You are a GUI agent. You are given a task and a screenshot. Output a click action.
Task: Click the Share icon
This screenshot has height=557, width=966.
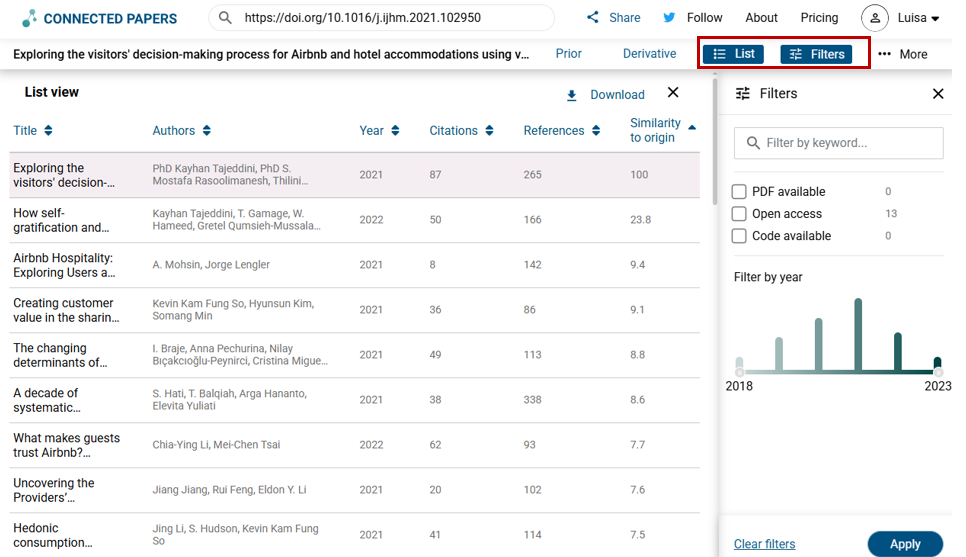(x=593, y=18)
